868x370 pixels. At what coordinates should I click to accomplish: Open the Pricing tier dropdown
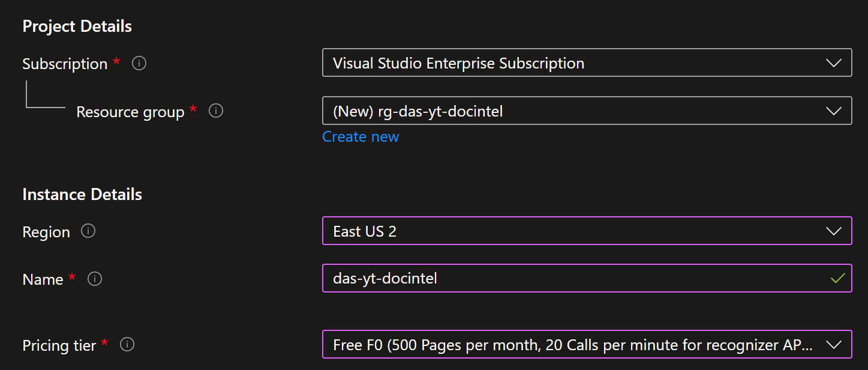click(x=587, y=345)
